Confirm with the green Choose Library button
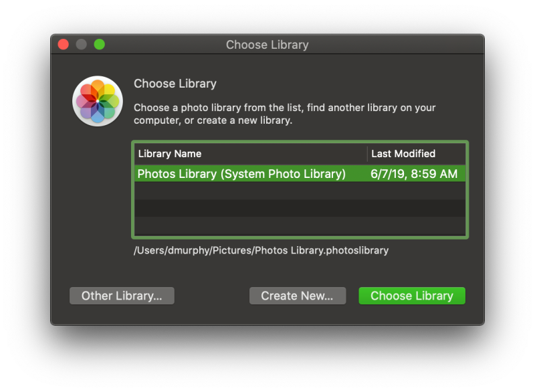This screenshot has width=535, height=392. (411, 296)
